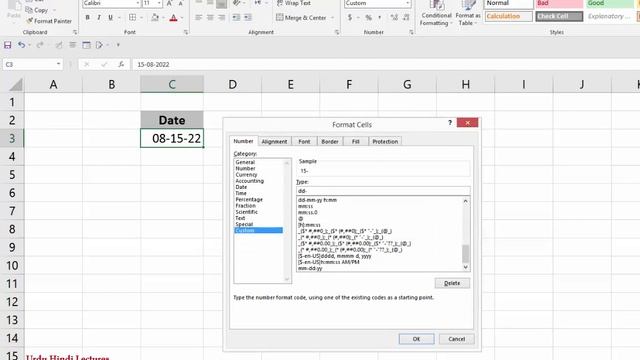This screenshot has width=640, height=360.
Task: Click the Accounting dollar format icon
Action: (350, 18)
